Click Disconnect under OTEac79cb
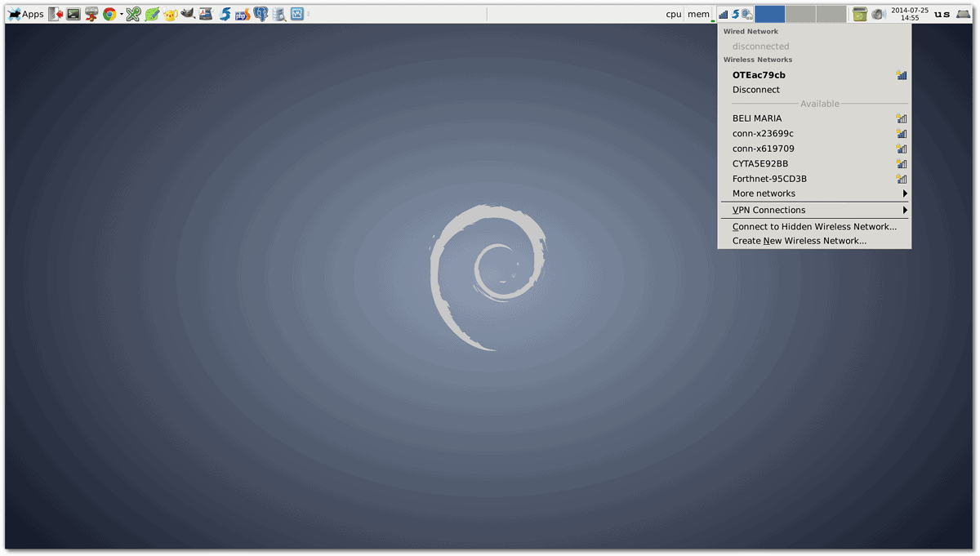Image resolution: width=980 pixels, height=556 pixels. click(x=755, y=90)
